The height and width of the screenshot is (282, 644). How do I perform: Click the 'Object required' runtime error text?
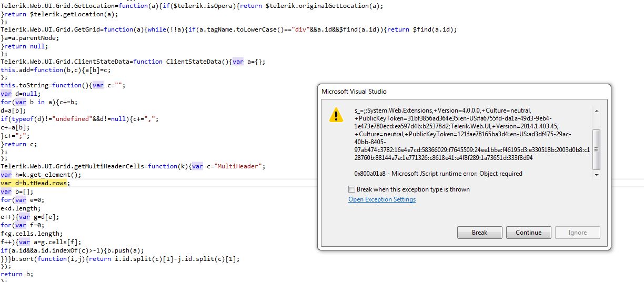[x=438, y=174]
